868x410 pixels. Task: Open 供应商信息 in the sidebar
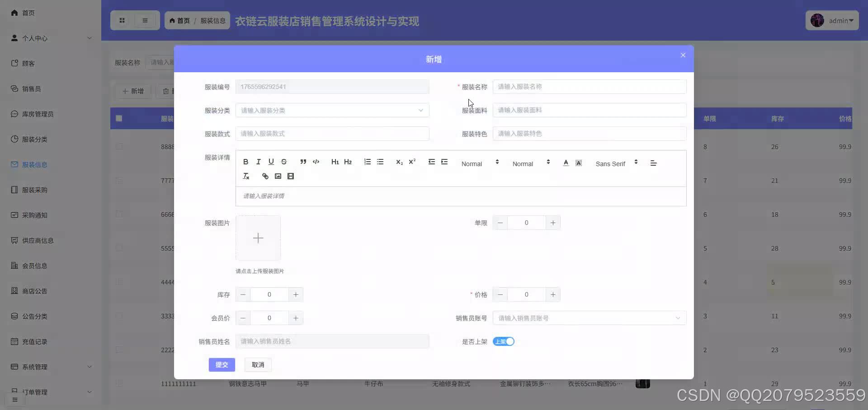coord(51,240)
